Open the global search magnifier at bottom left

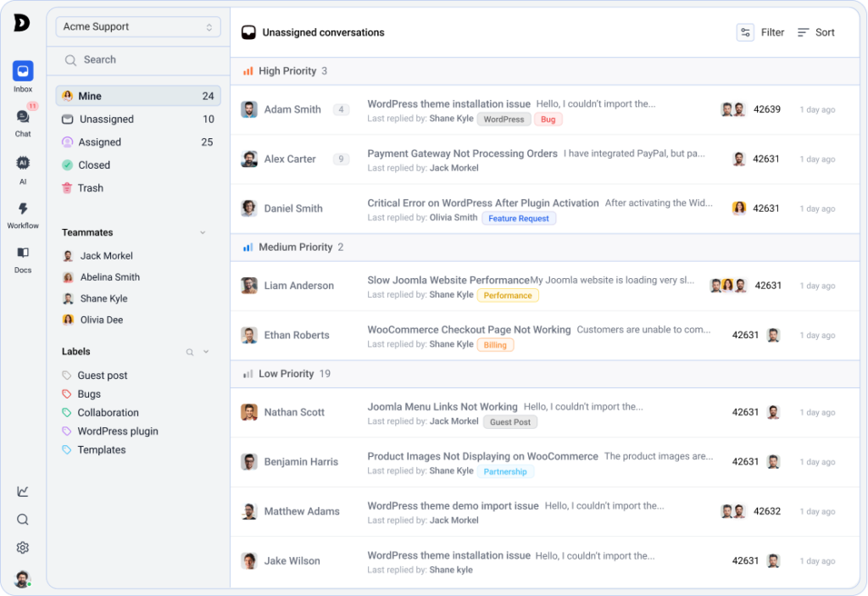point(22,519)
